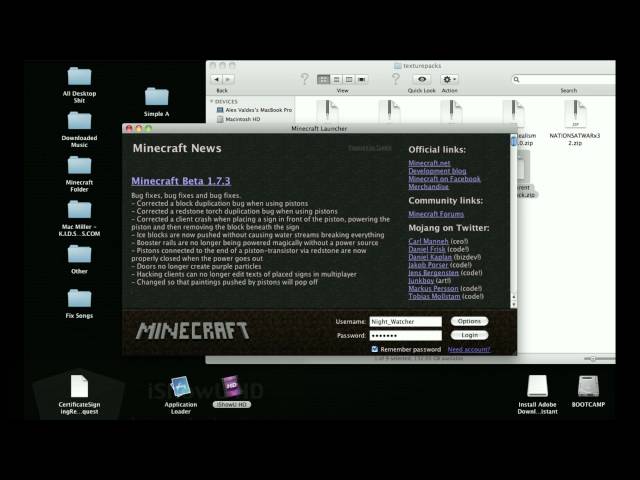Open Daniel Frisk's Twitter link
This screenshot has width=640, height=480.
coord(427,249)
